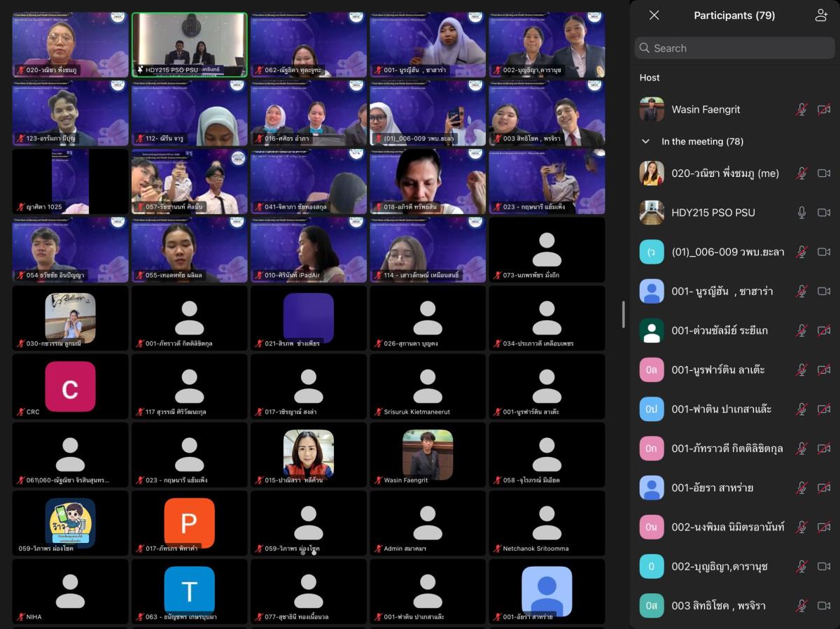Click 020 (me) profile photo in list
This screenshot has height=629, width=840.
(x=652, y=174)
